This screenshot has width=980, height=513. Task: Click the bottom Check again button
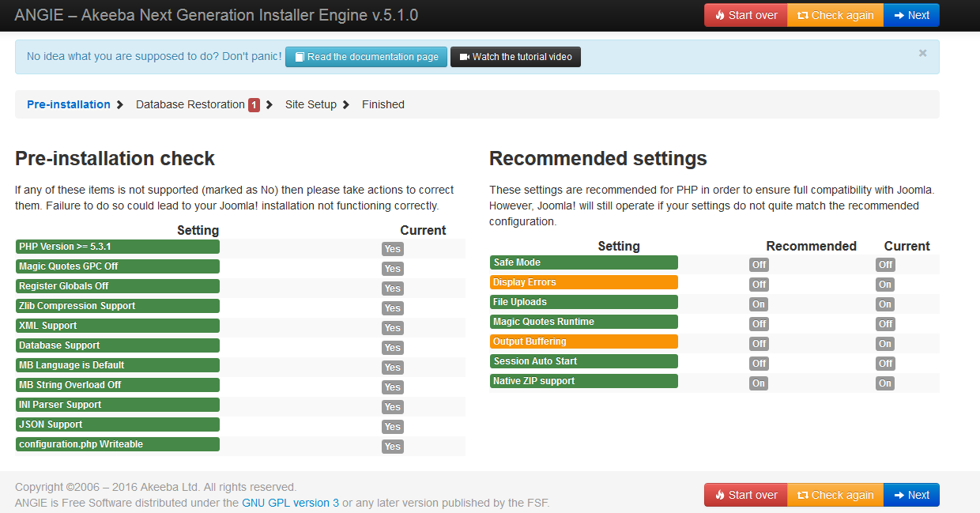click(835, 495)
